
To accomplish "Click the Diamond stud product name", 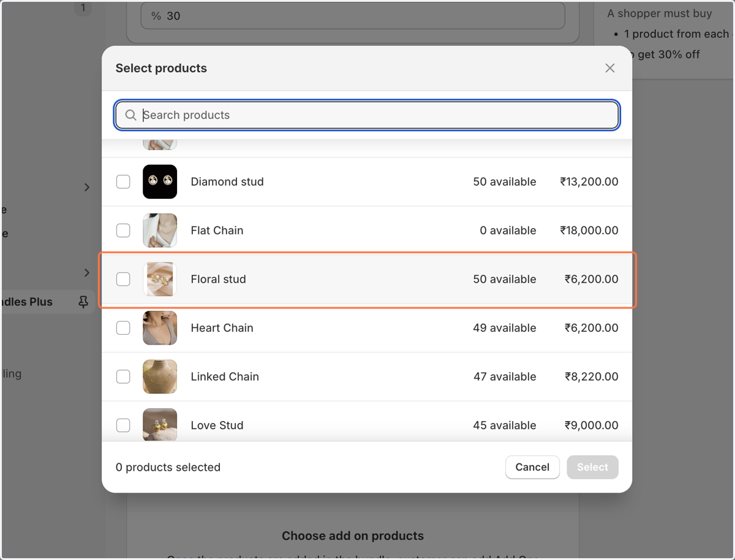I will click(x=227, y=182).
